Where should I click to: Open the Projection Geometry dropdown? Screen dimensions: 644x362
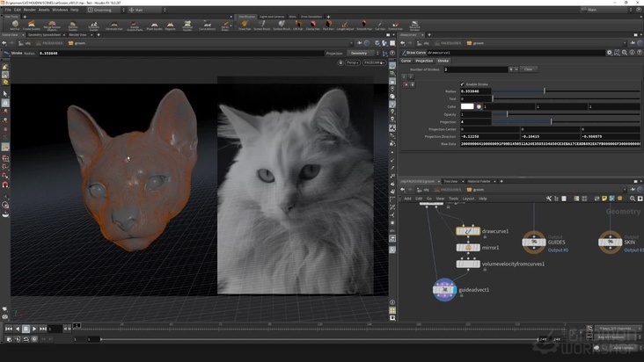tap(362, 53)
